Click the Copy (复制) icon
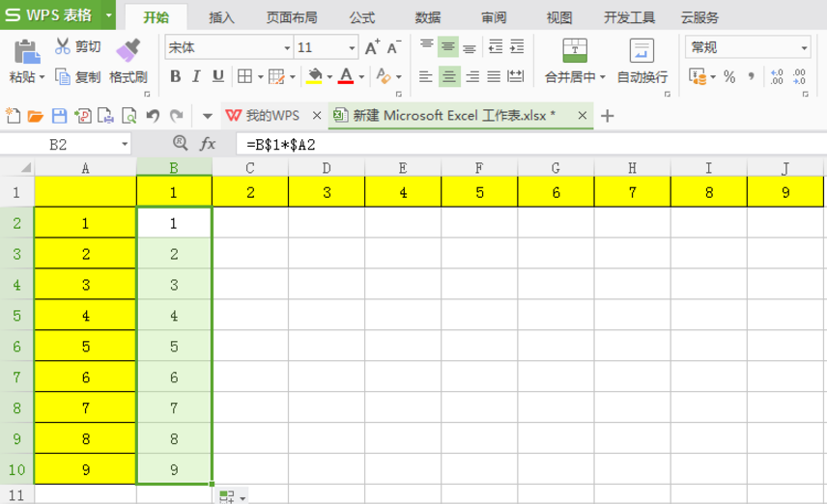The width and height of the screenshot is (827, 504). [63, 77]
